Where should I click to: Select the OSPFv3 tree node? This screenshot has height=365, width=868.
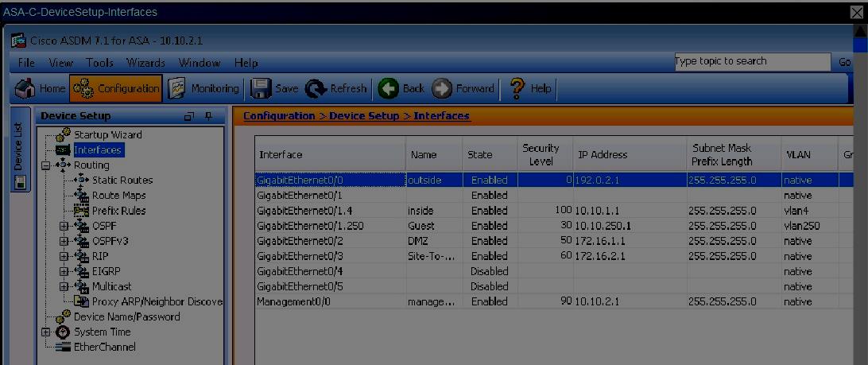pyautogui.click(x=110, y=241)
